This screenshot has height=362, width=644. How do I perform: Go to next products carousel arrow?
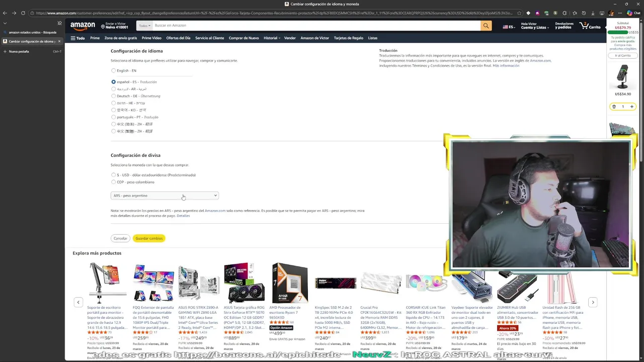point(593,302)
